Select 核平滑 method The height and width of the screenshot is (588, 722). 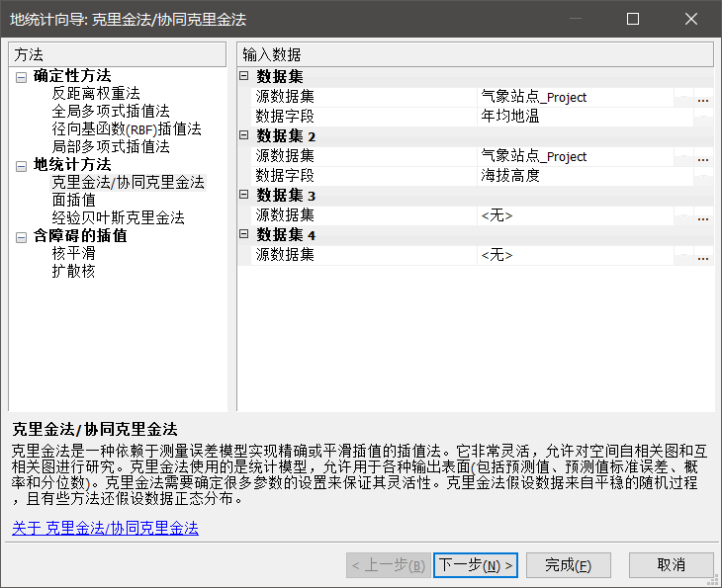(73, 253)
